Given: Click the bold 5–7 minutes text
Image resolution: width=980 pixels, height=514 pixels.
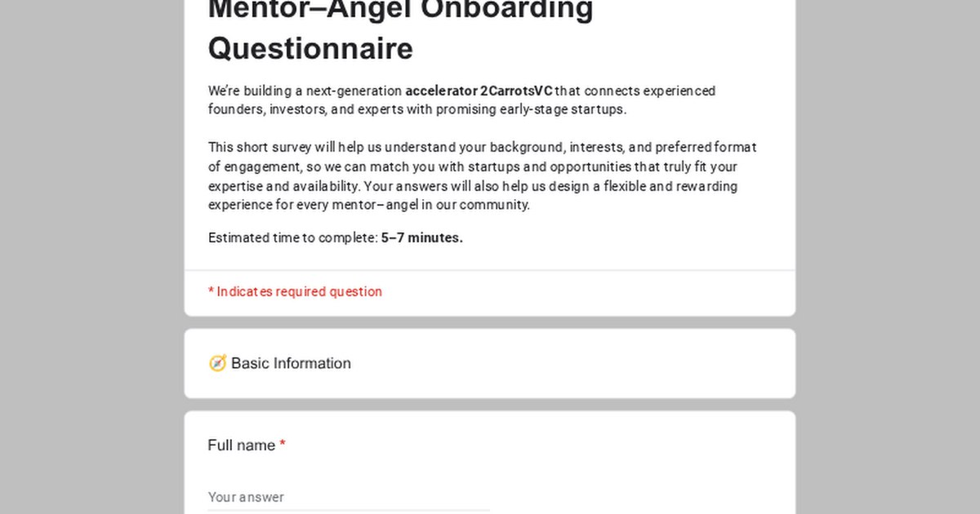Looking at the screenshot, I should [x=422, y=238].
